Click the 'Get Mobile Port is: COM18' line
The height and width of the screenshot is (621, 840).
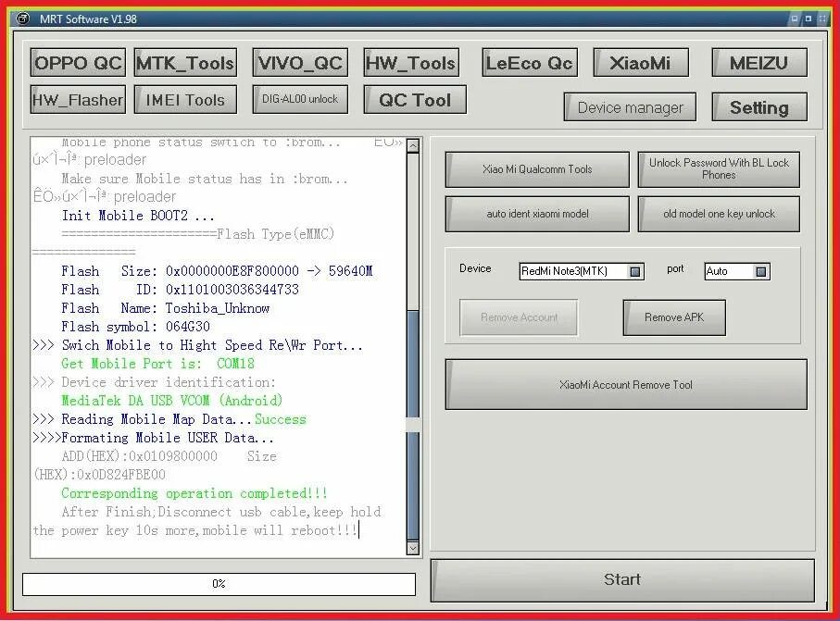point(157,364)
